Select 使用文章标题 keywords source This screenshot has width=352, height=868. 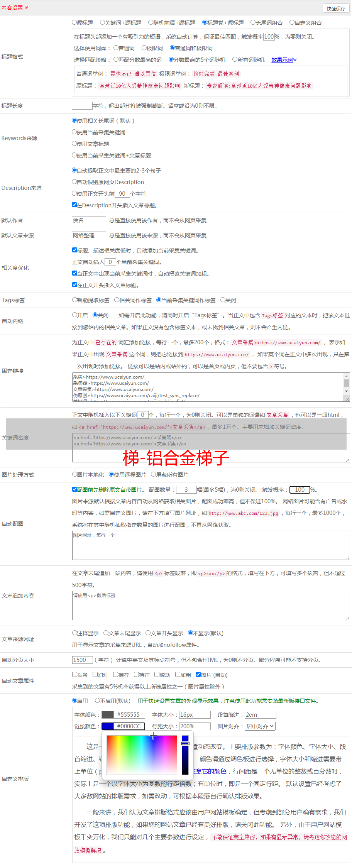click(74, 144)
